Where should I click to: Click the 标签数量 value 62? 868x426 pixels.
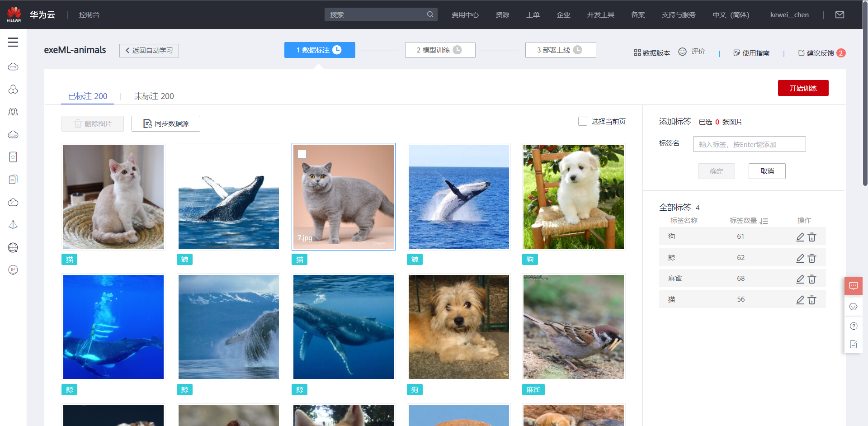[x=741, y=258]
